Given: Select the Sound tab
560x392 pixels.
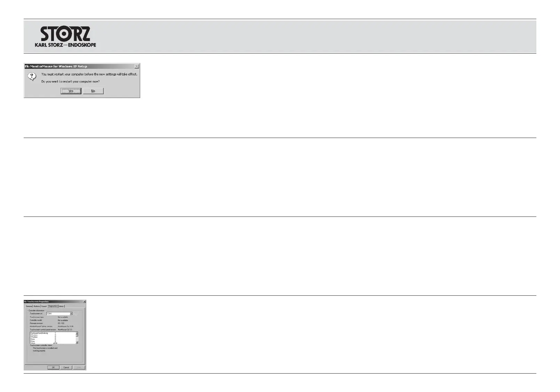Looking at the screenshot, I should coord(44,306).
